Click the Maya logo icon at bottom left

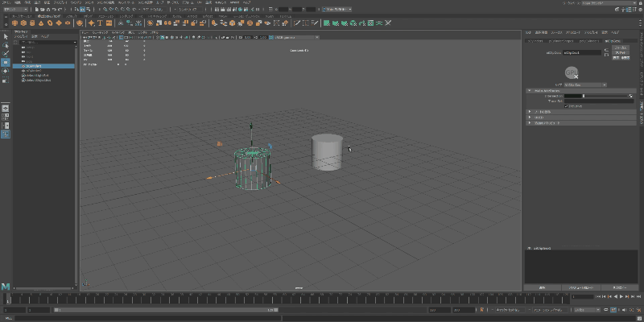point(6,287)
